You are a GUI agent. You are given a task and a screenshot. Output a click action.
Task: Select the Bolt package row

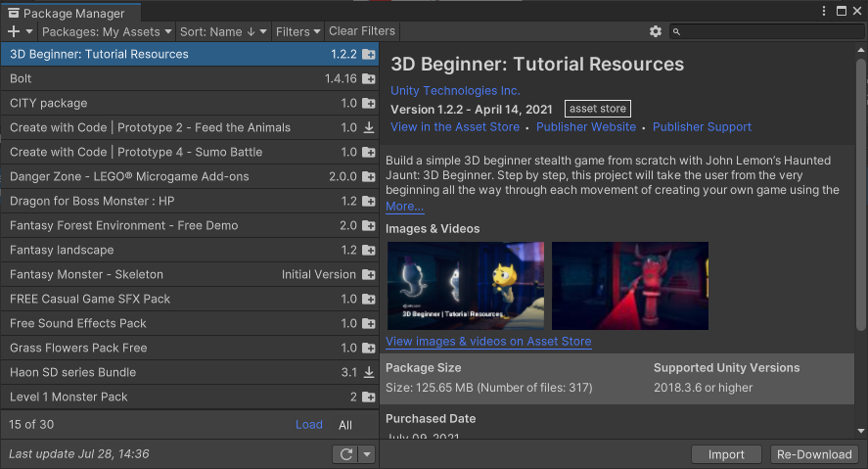coord(189,78)
